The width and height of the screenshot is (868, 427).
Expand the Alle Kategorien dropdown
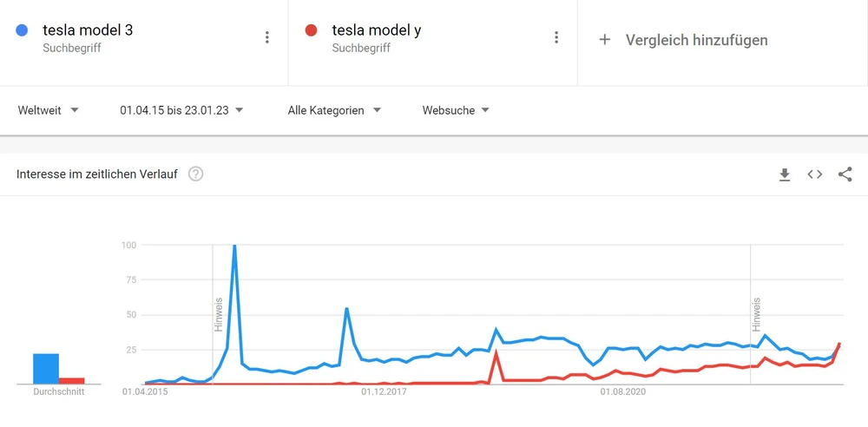click(334, 110)
